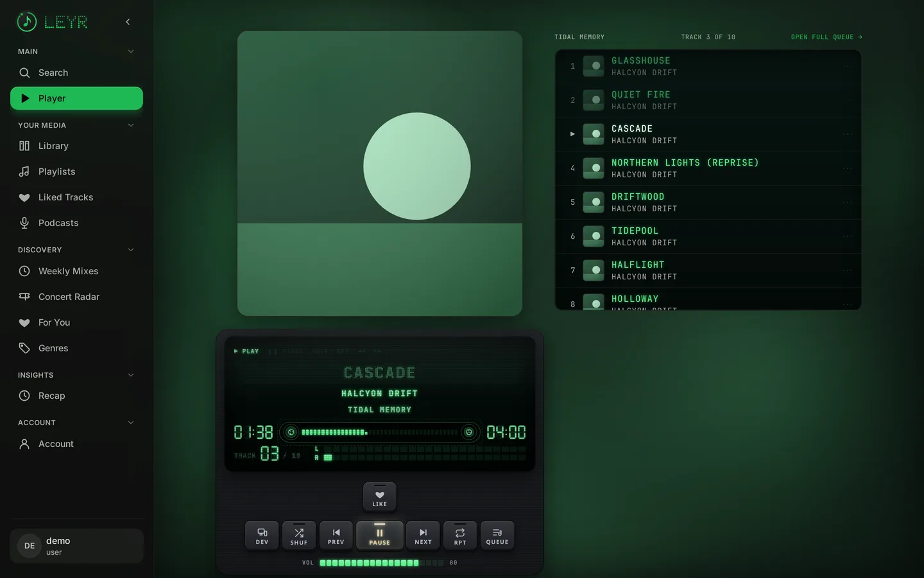
Task: Select Halflight in the queue
Action: 708,270
